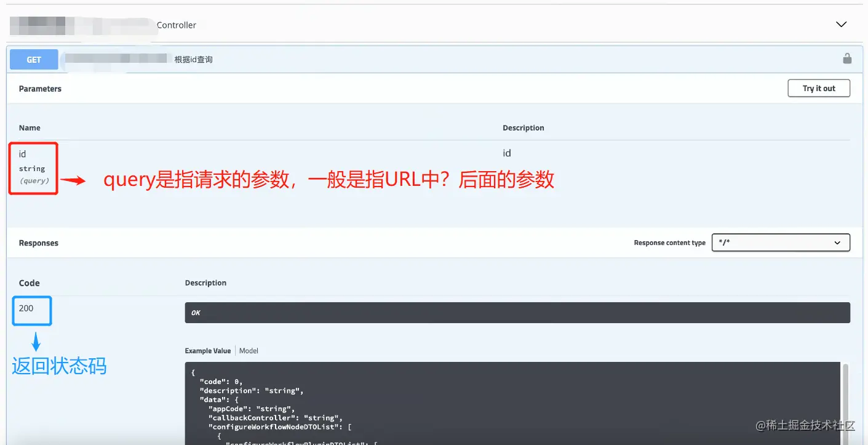
Task: Click the "code": 0 line in example
Action: coord(221,382)
